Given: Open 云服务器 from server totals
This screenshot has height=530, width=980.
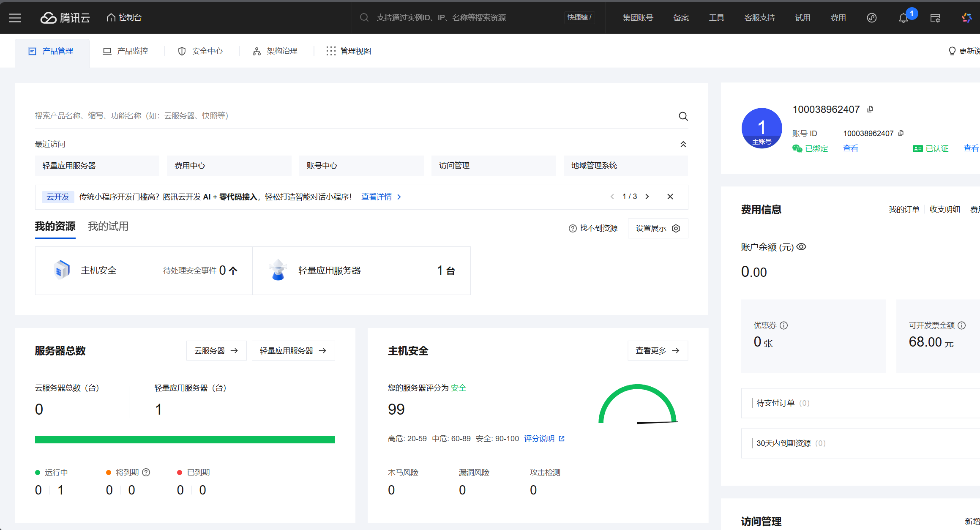Looking at the screenshot, I should [216, 351].
